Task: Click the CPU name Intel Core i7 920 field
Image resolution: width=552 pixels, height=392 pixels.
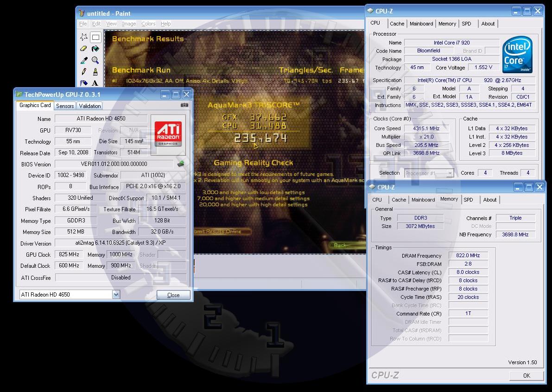Action: 452,43
